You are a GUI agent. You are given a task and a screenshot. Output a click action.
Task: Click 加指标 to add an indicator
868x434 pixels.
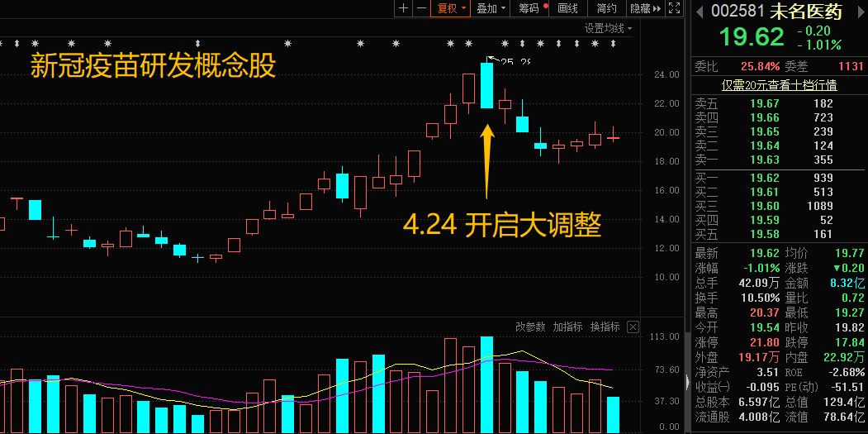(x=567, y=327)
